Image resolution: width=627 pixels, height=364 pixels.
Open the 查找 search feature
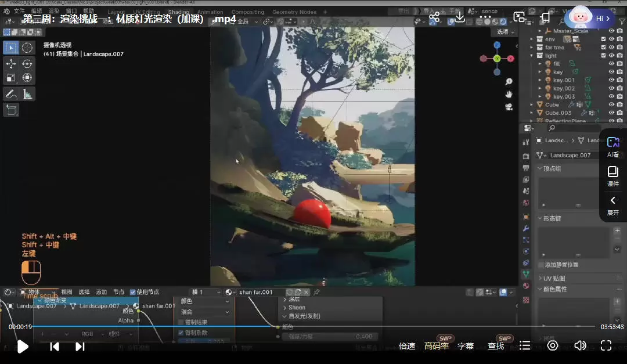(496, 346)
